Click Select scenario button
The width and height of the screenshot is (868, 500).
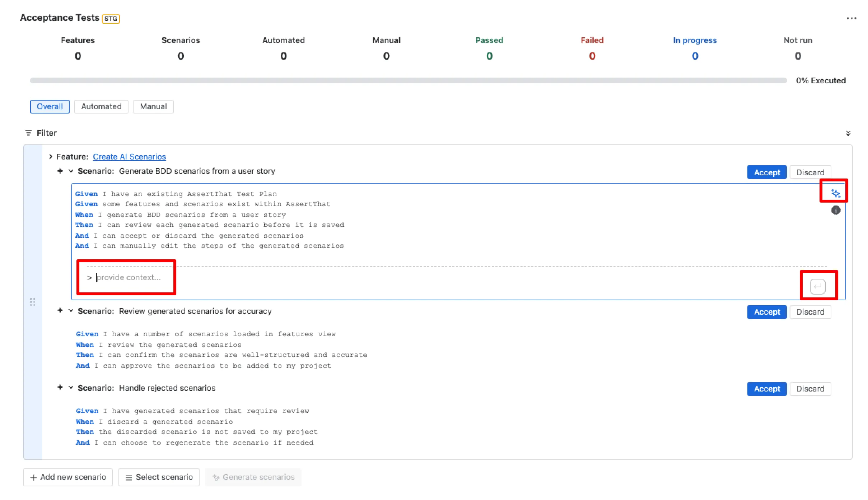159,477
